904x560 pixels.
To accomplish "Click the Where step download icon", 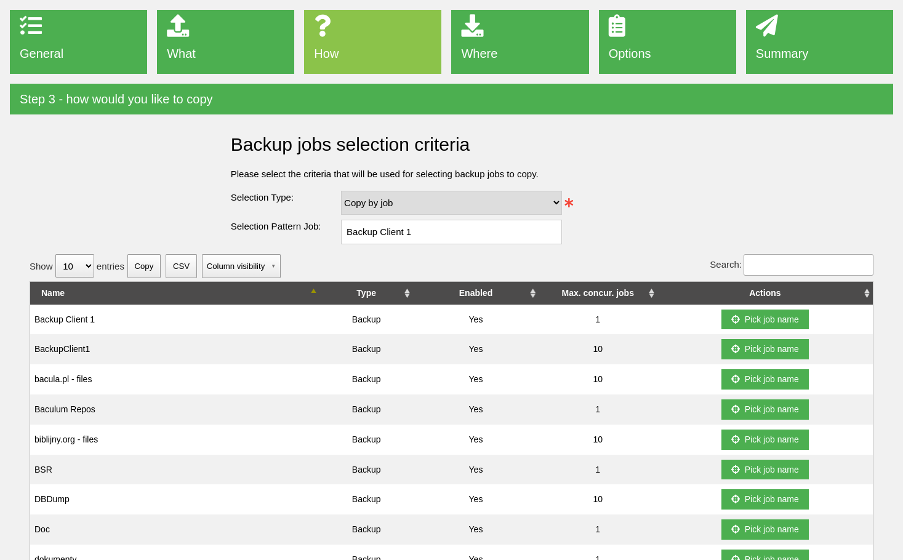I will pos(472,26).
